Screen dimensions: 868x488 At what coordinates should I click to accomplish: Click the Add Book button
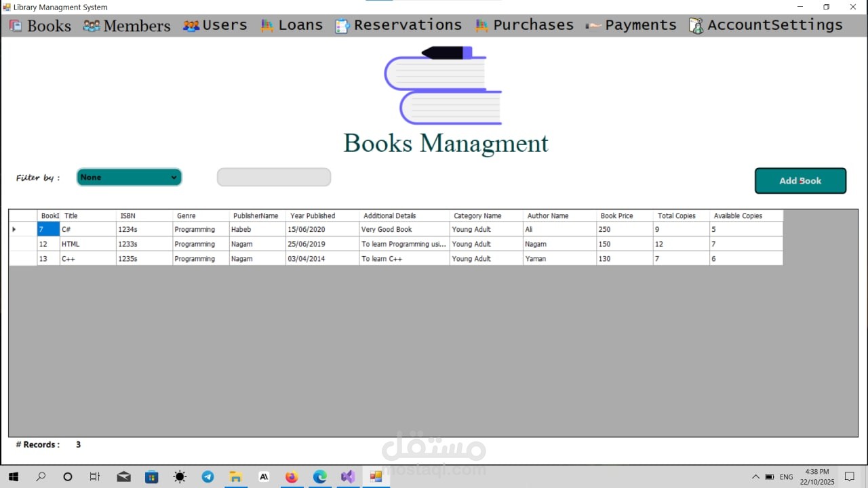pyautogui.click(x=800, y=181)
